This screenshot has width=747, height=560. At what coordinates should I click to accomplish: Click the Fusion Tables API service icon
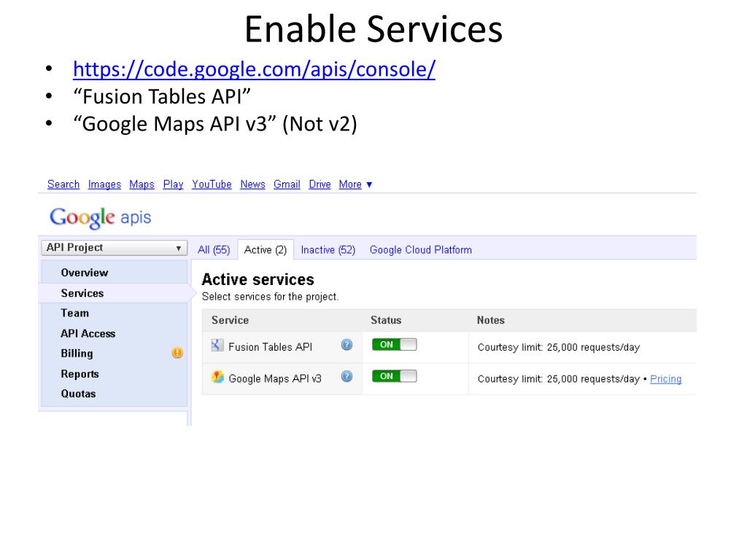(217, 345)
